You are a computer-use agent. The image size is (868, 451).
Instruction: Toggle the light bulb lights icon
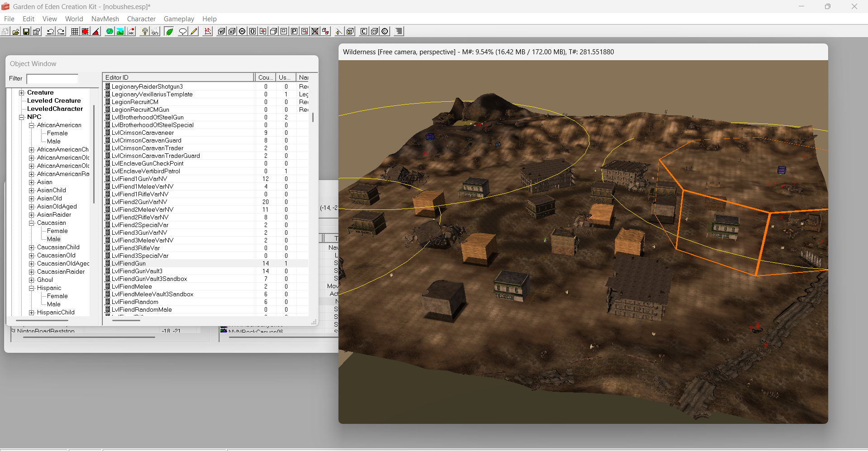[x=145, y=31]
